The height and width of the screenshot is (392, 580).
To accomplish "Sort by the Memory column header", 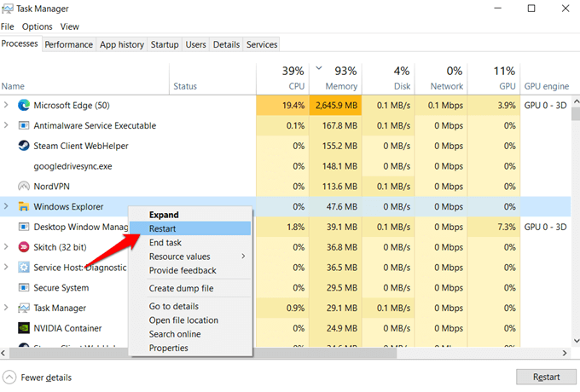I will point(335,79).
